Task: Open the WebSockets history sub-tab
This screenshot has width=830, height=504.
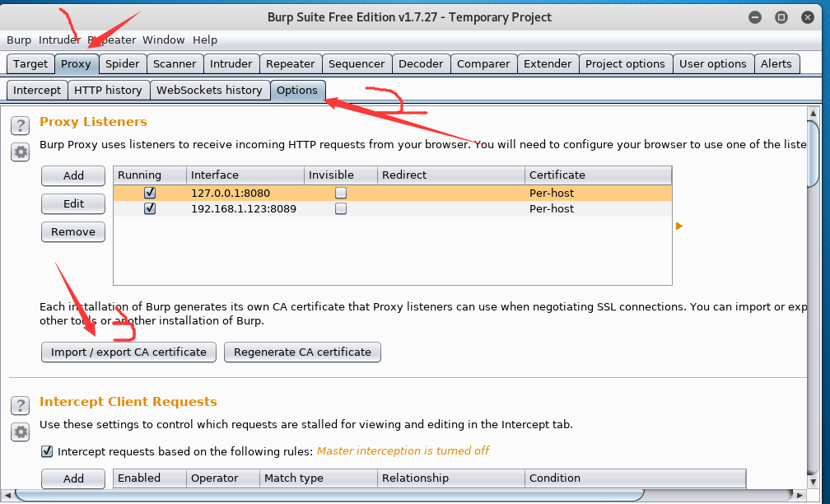Action: pos(210,91)
